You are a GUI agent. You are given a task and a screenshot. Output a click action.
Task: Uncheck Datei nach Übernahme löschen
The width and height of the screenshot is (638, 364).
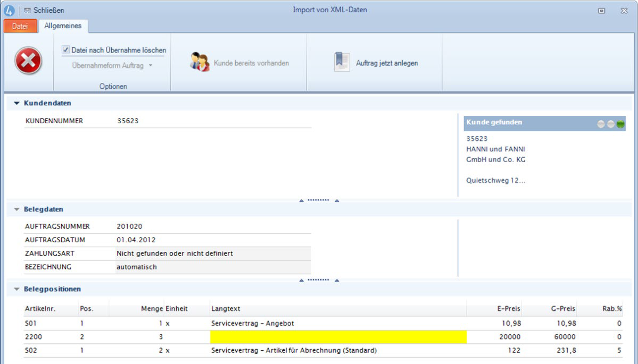point(66,49)
